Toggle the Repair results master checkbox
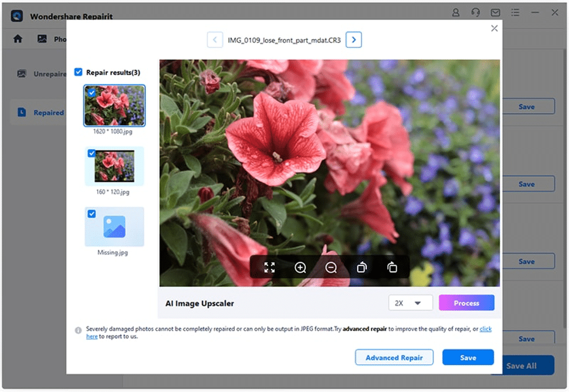 coord(79,72)
